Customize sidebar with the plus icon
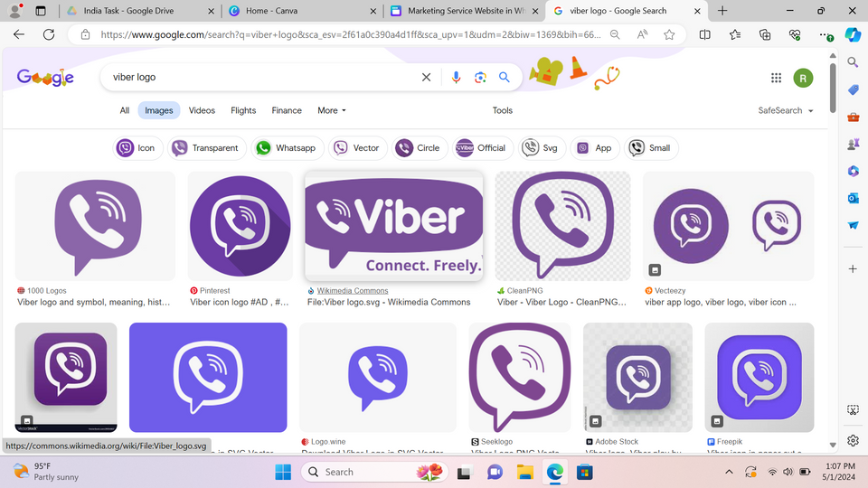 pos(853,269)
